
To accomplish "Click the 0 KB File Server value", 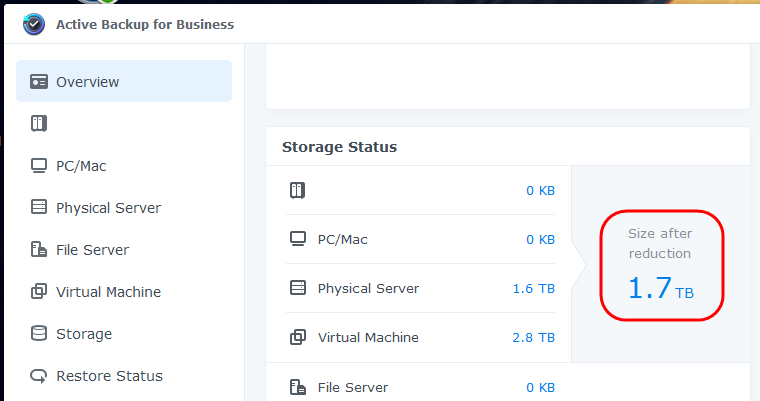I will coord(540,387).
